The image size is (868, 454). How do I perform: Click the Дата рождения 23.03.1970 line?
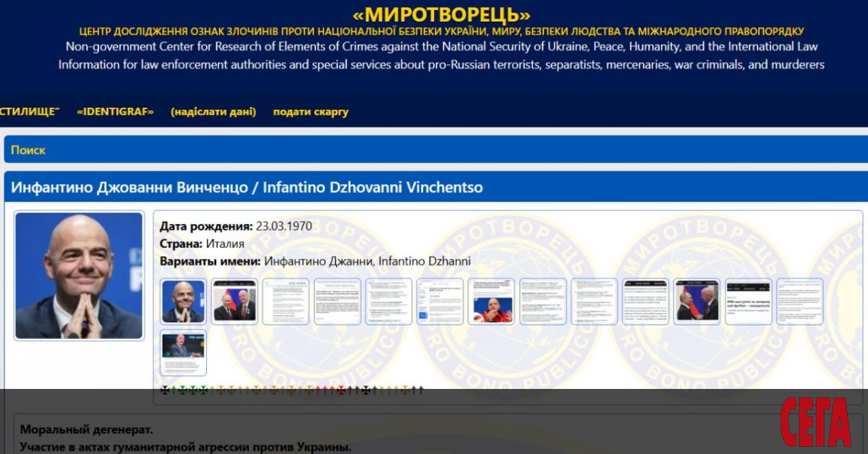pos(236,226)
